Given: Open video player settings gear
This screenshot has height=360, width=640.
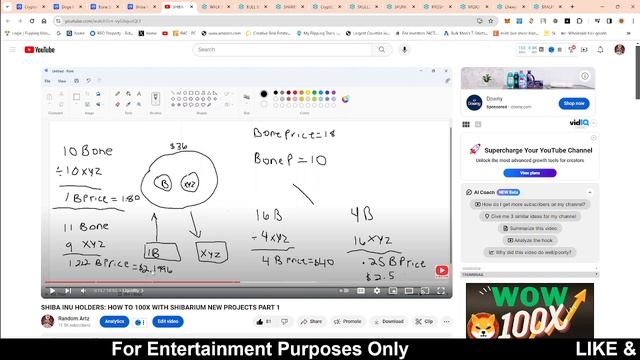Looking at the screenshot, I should tap(377, 291).
